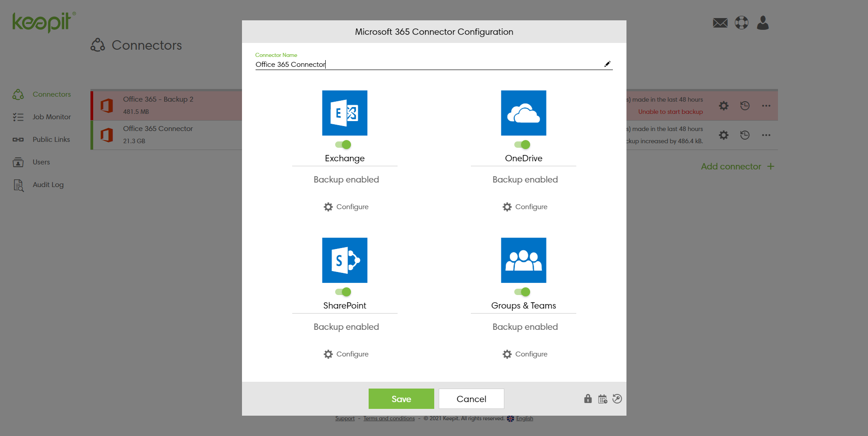
Task: Disable the Exchange backup toggle
Action: pos(343,145)
